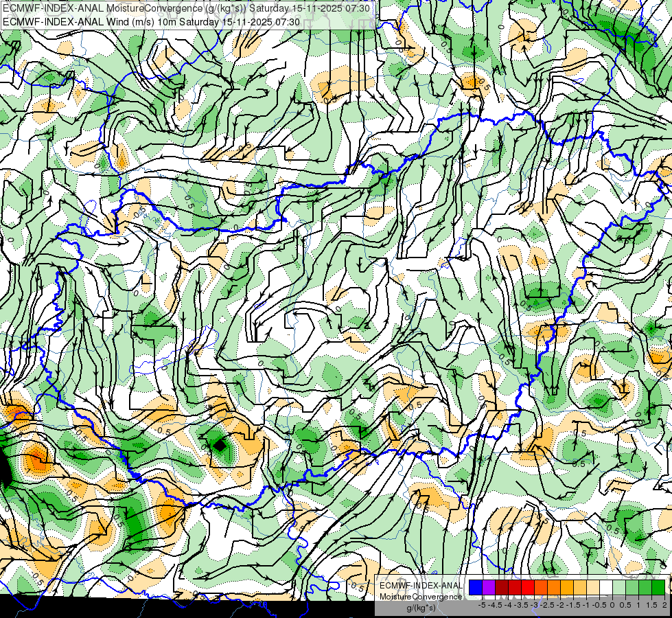Click the MoistureConvergence label in the legend box
Viewport: 672px width, 618px height.
pyautogui.click(x=421, y=597)
